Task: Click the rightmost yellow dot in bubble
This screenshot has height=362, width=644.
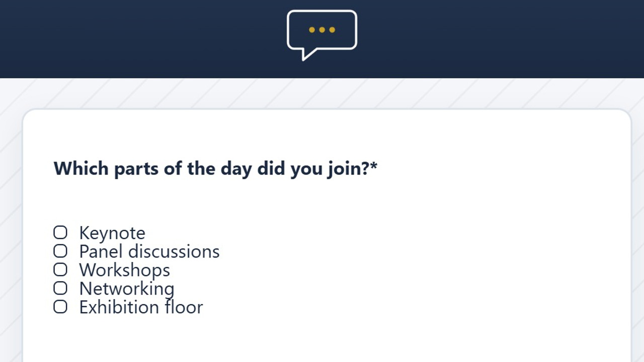Action: click(332, 30)
